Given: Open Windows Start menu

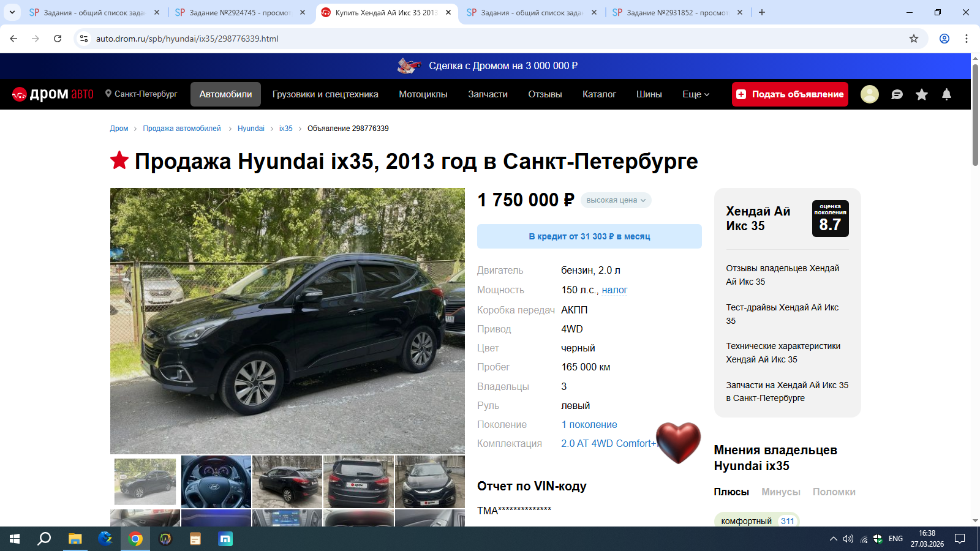Looking at the screenshot, I should pos(15,539).
